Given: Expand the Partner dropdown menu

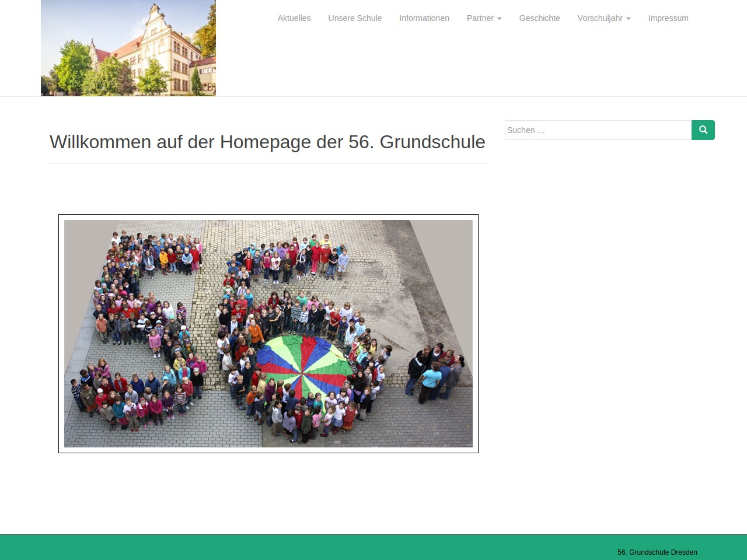Looking at the screenshot, I should pos(480,18).
